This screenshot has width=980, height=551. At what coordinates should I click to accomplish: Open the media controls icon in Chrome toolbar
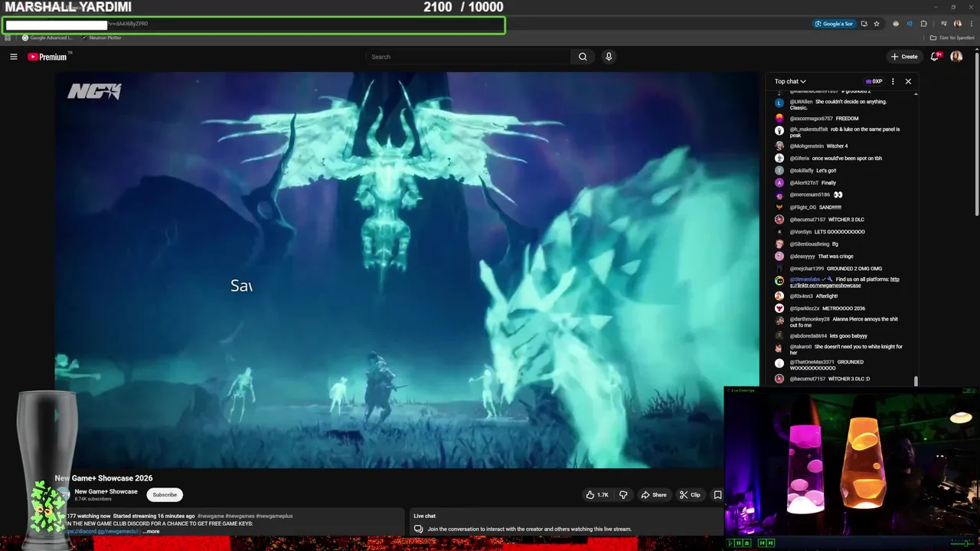click(944, 24)
